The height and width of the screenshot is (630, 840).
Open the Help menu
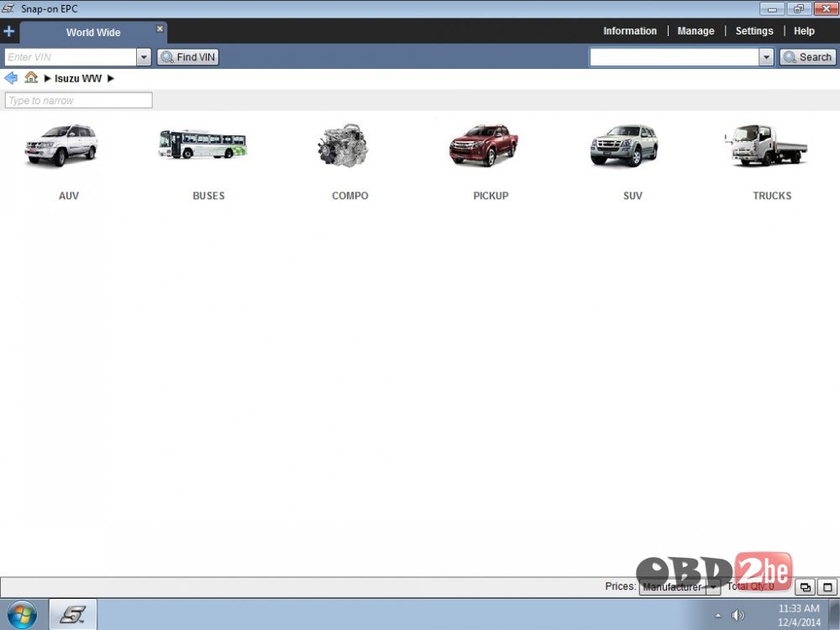[x=804, y=31]
